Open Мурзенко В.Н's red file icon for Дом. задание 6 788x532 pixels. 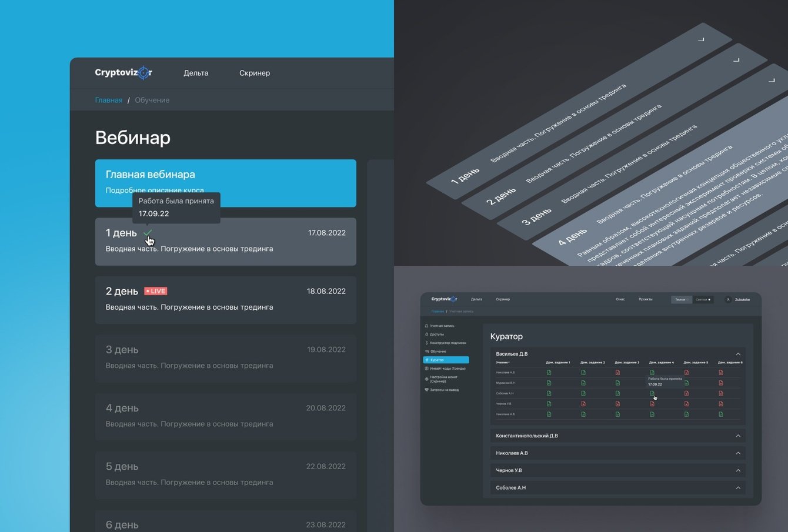[721, 383]
